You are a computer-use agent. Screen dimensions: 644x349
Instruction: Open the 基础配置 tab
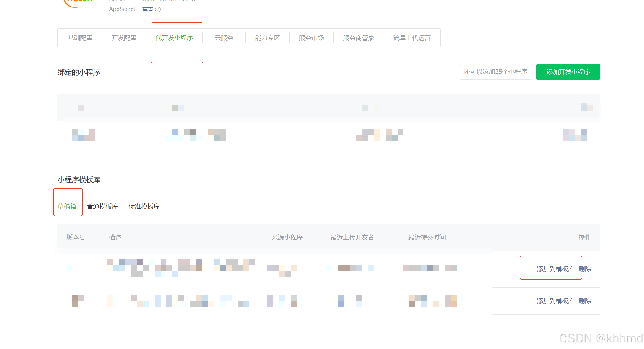click(x=80, y=38)
